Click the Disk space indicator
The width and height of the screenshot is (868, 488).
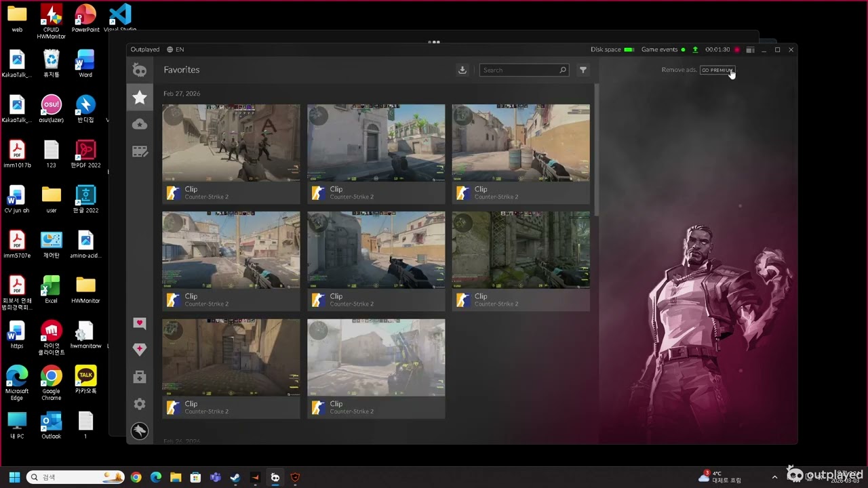click(612, 49)
